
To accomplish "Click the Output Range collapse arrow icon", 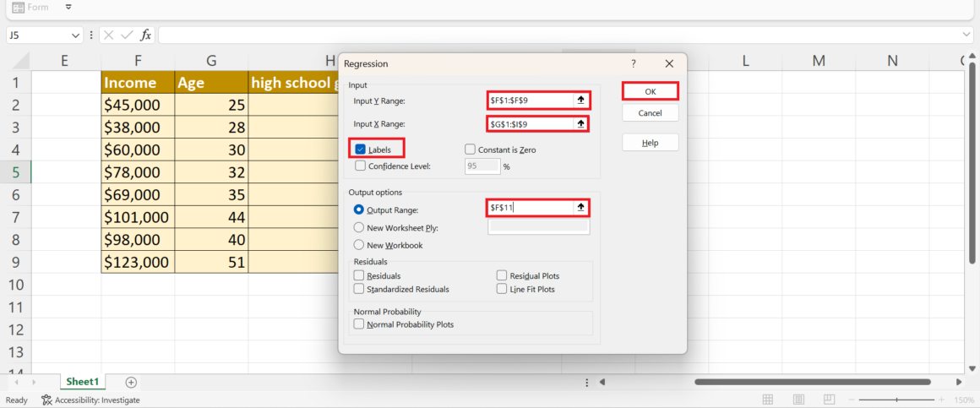I will pyautogui.click(x=580, y=208).
